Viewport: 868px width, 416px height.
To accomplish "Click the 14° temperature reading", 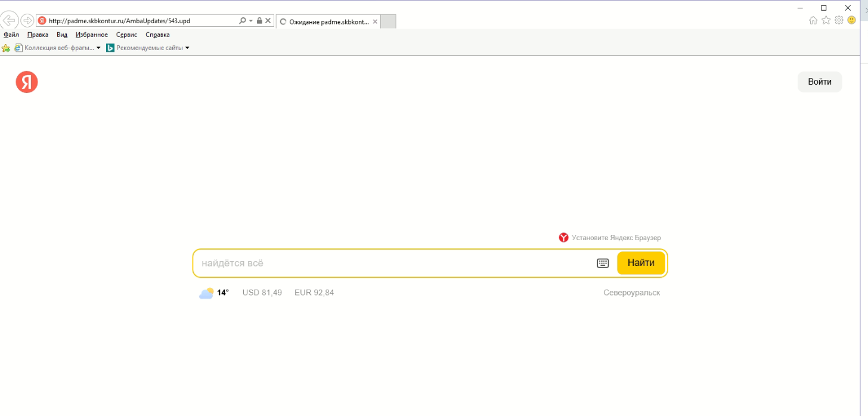I will pyautogui.click(x=223, y=293).
